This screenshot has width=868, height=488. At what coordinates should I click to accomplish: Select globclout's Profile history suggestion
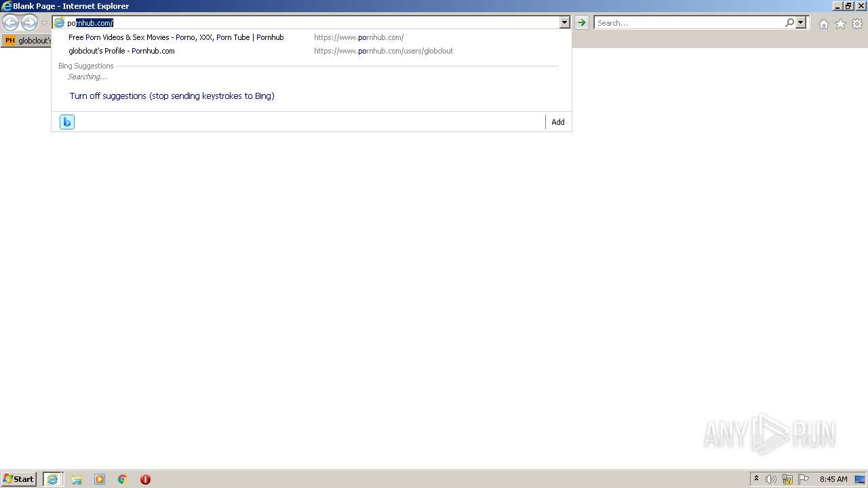[311, 51]
